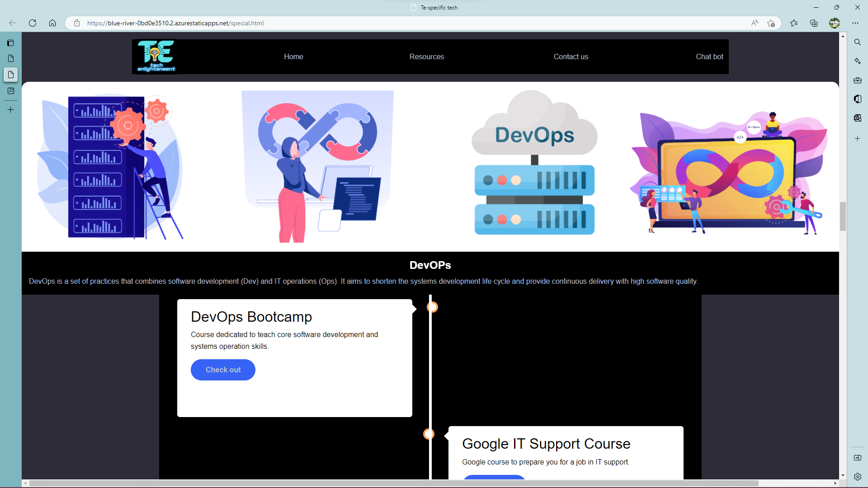868x488 pixels.
Task: Open Outlook icon in sidebar
Action: click(857, 118)
